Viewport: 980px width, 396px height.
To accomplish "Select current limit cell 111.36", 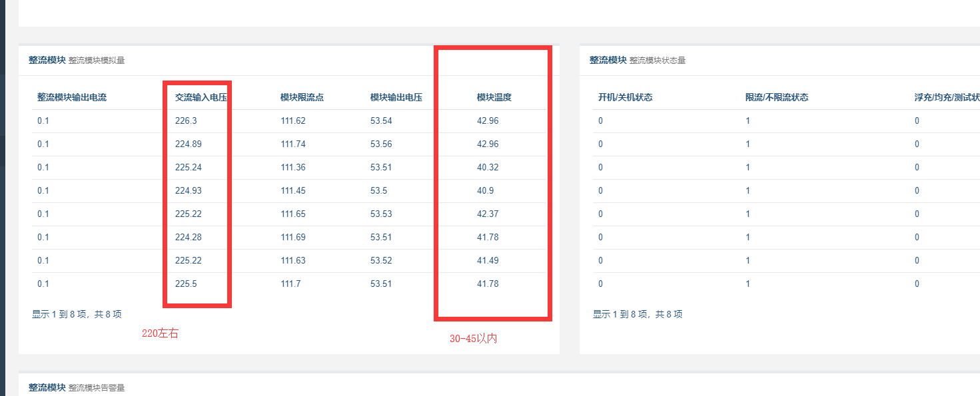I will tap(293, 167).
